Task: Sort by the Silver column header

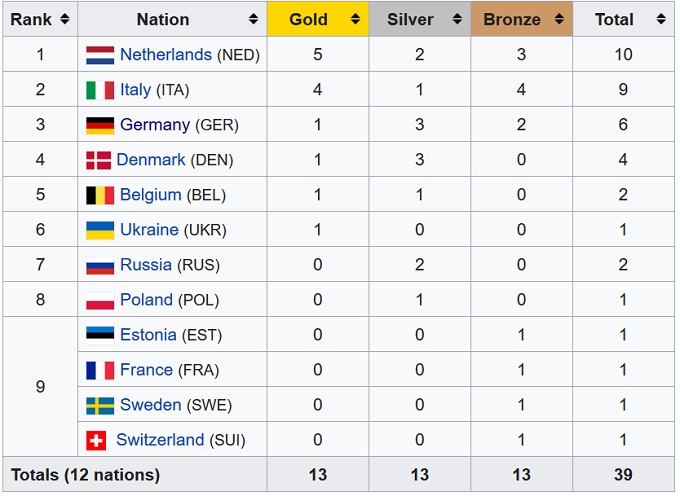Action: [x=410, y=19]
